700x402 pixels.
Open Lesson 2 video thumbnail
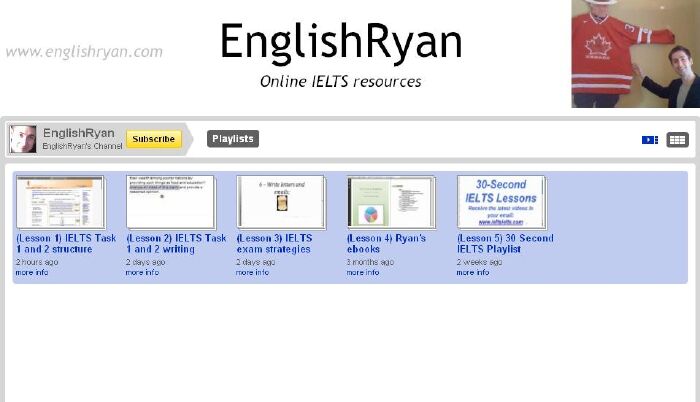[171, 202]
